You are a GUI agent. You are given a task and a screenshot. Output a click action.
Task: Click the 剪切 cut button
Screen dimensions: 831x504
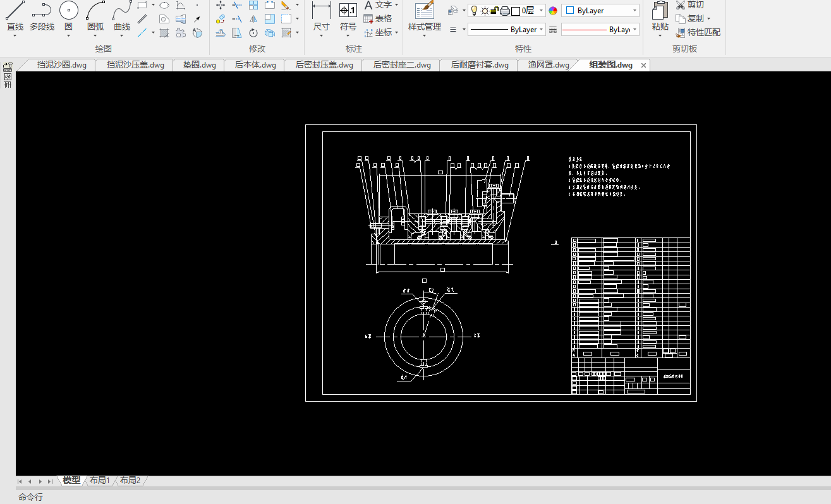point(689,5)
